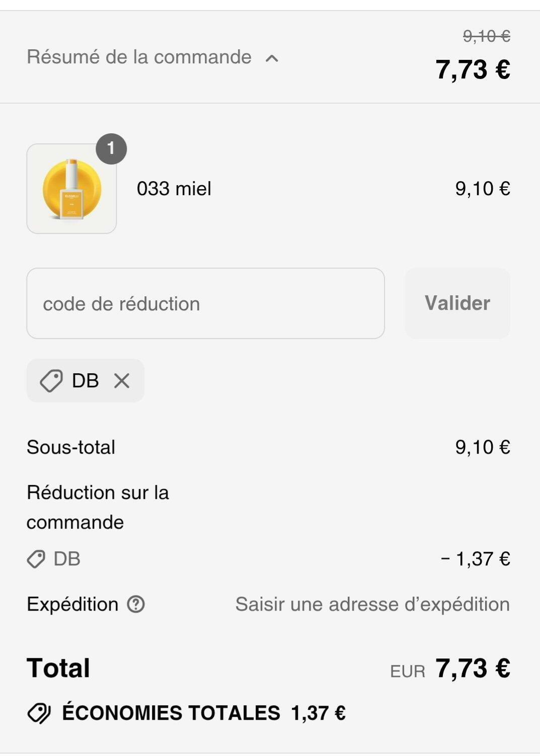This screenshot has width=540, height=756.
Task: Click the tag icon beside applied DB reduction
Action: 36,559
